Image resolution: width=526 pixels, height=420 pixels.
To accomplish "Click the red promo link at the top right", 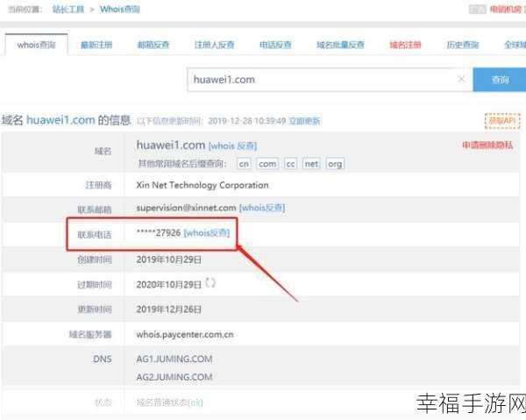I will (507, 9).
